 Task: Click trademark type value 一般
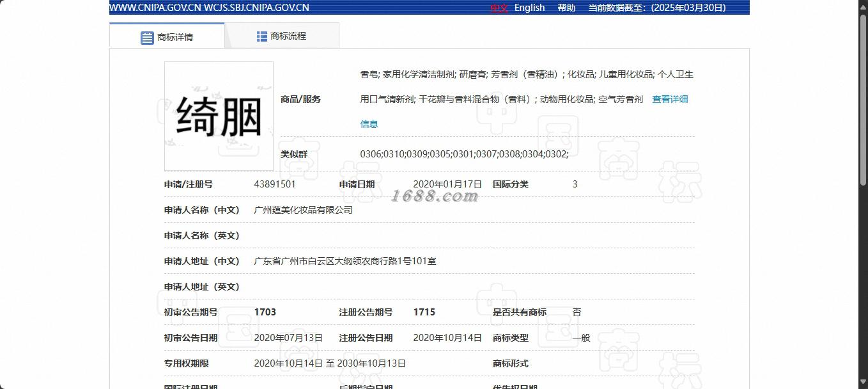coord(581,338)
